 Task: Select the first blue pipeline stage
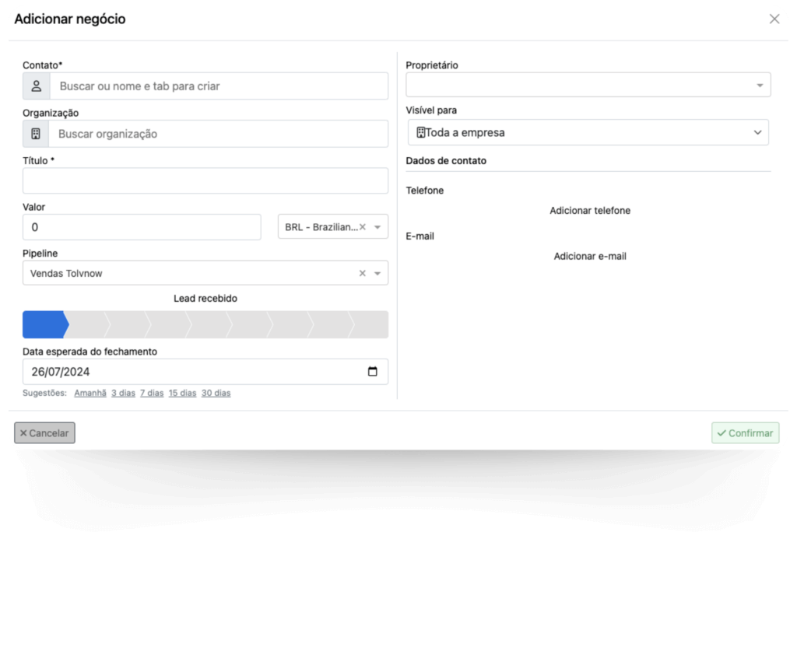[x=44, y=324]
